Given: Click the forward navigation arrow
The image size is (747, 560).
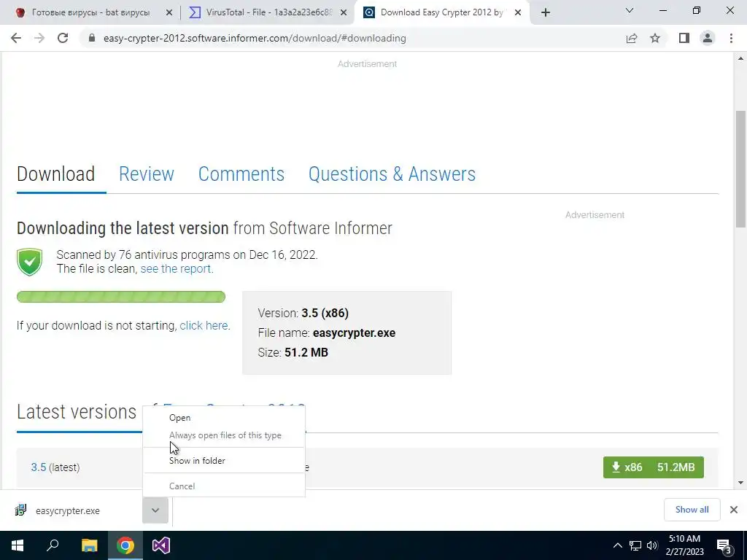Looking at the screenshot, I should click(x=39, y=38).
